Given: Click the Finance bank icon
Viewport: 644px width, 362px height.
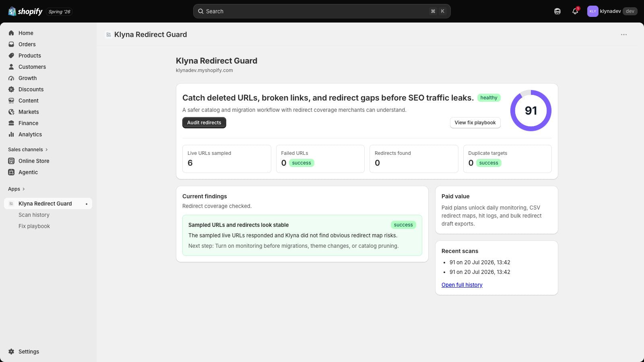Looking at the screenshot, I should click(11, 123).
